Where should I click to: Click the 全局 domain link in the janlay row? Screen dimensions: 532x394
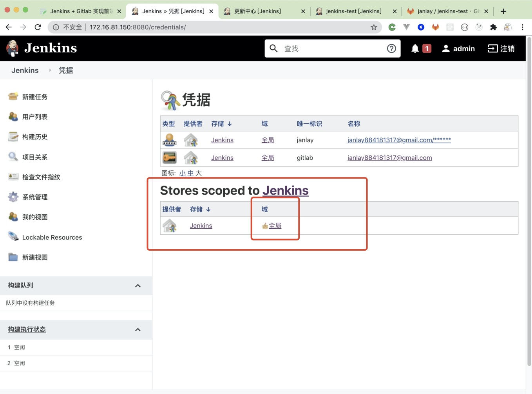click(268, 140)
